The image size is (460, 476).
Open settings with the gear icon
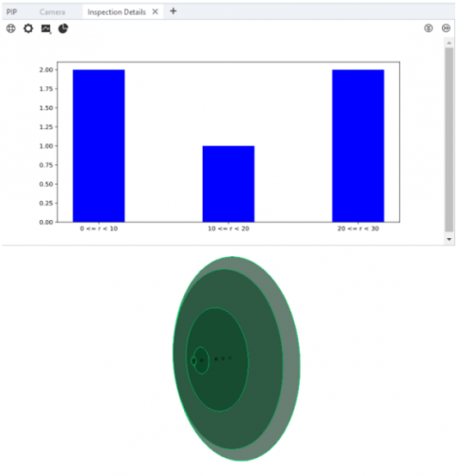click(28, 28)
